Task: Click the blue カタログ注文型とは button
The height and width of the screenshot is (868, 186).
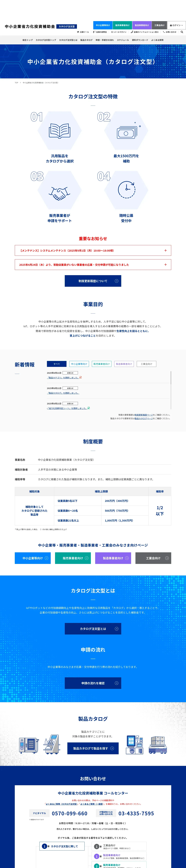Action: (93, 628)
